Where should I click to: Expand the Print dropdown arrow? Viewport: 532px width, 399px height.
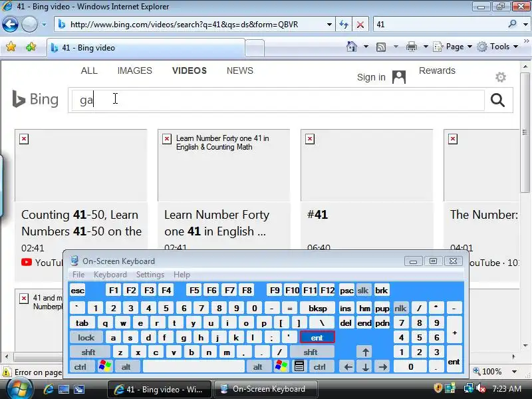click(x=426, y=47)
